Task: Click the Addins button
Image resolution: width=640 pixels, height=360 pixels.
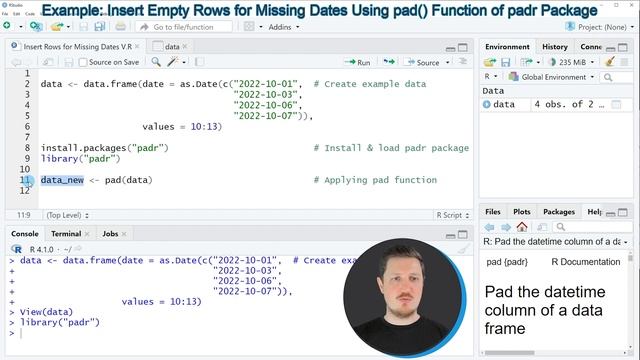Action: 280,27
